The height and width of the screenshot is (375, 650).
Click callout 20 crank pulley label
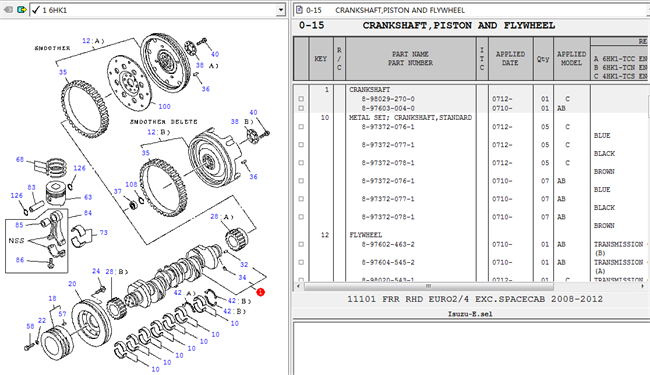pyautogui.click(x=72, y=284)
